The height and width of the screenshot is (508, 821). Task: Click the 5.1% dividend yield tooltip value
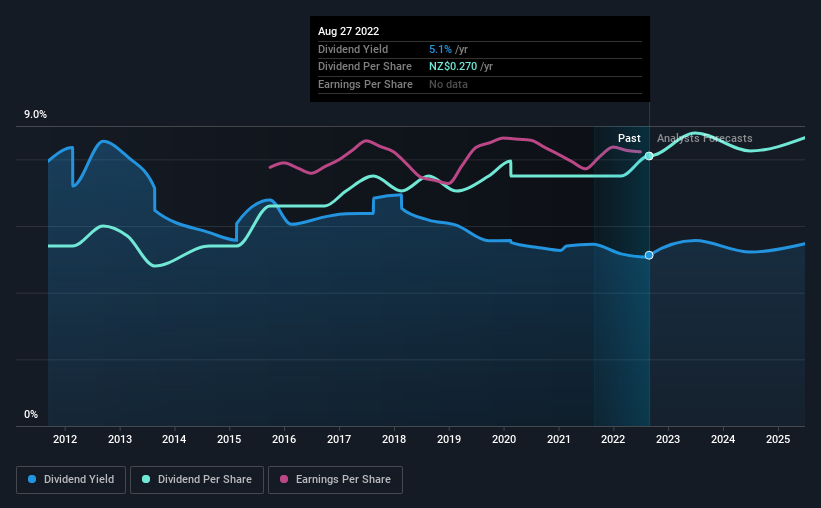[x=440, y=49]
